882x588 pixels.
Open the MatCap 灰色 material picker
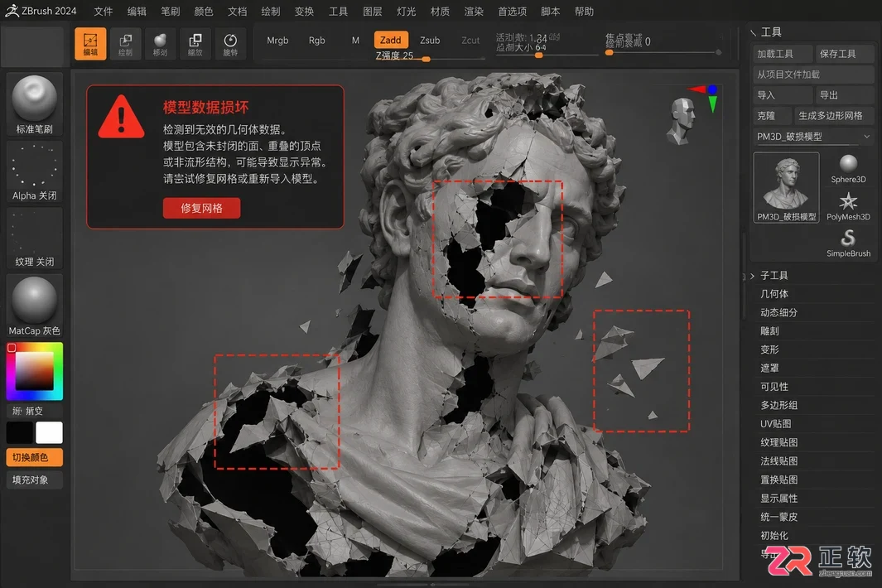(34, 306)
